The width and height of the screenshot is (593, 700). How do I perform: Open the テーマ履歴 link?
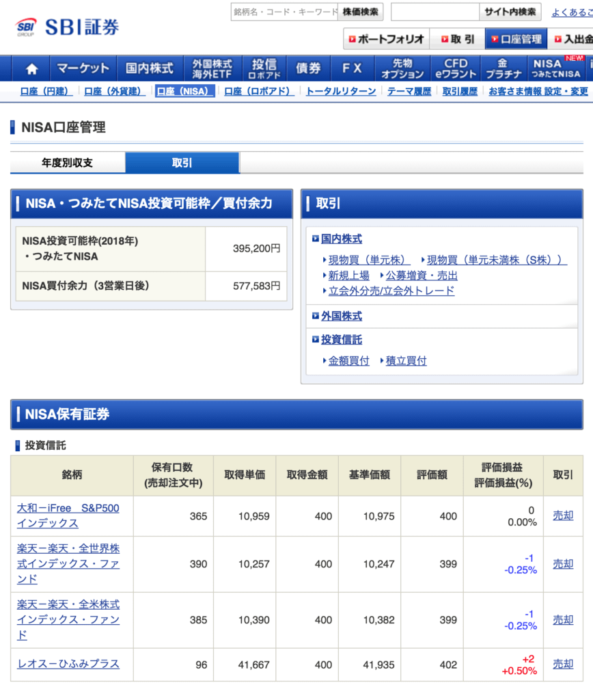(x=409, y=92)
